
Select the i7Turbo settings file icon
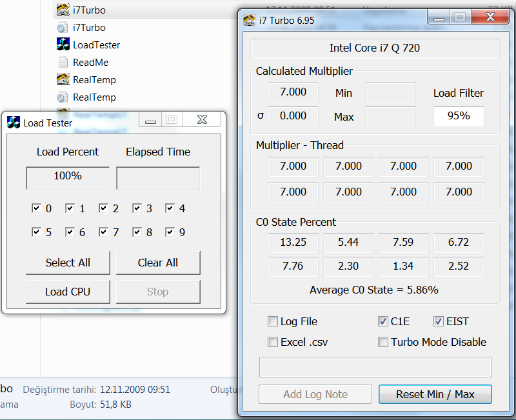point(62,28)
